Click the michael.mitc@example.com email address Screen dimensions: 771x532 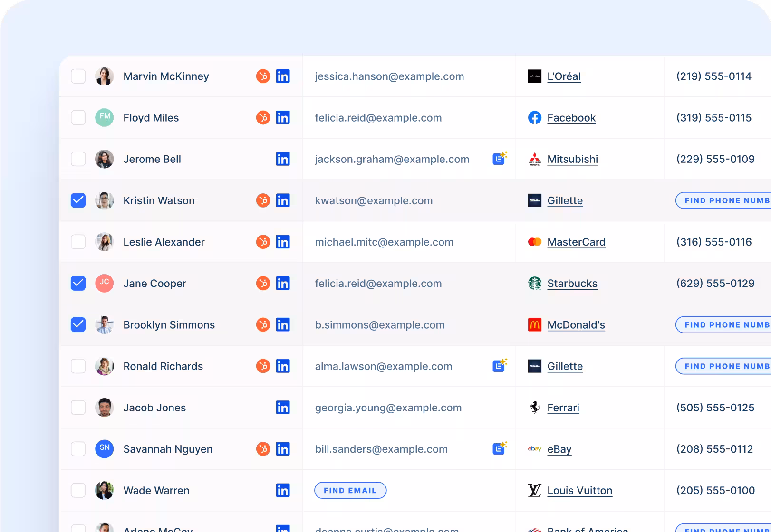(384, 242)
